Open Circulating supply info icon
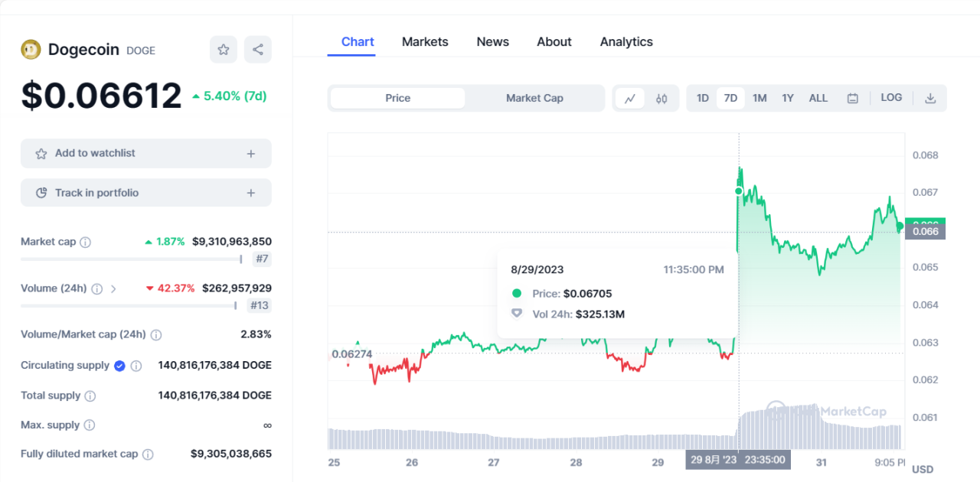 [136, 366]
